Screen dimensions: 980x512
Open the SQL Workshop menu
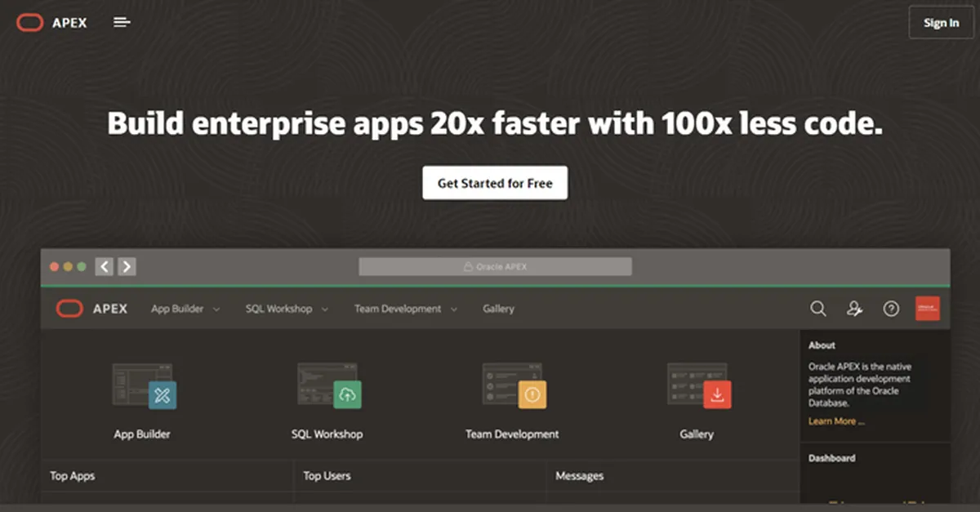click(x=278, y=309)
